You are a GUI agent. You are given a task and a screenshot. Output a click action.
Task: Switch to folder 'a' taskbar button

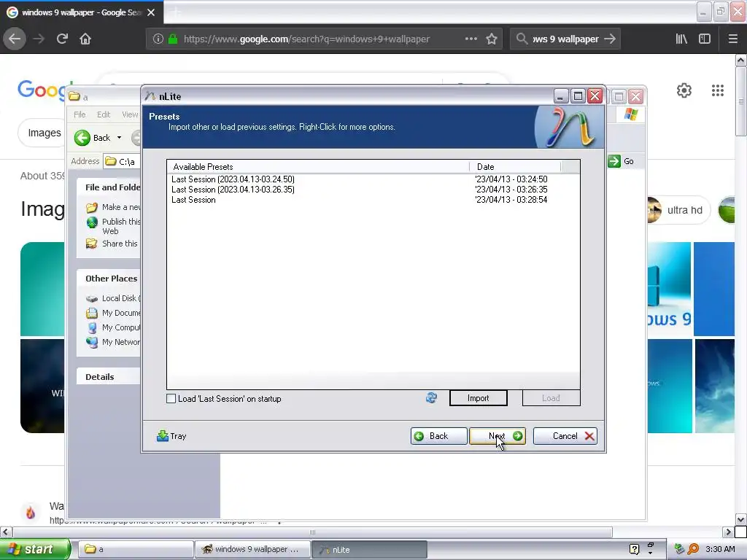(x=135, y=549)
